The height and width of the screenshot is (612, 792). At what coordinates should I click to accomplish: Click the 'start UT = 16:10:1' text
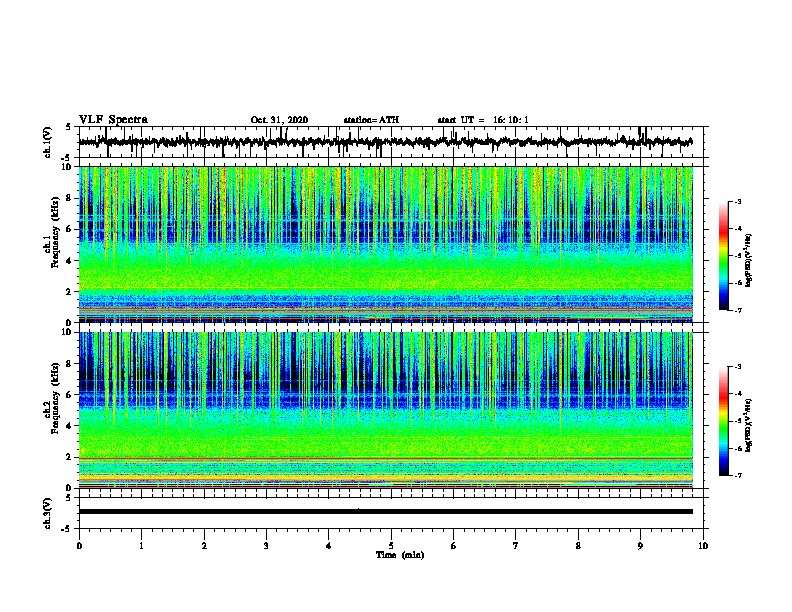pyautogui.click(x=483, y=120)
